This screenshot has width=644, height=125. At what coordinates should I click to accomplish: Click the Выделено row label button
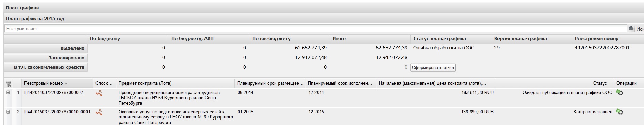(46, 48)
